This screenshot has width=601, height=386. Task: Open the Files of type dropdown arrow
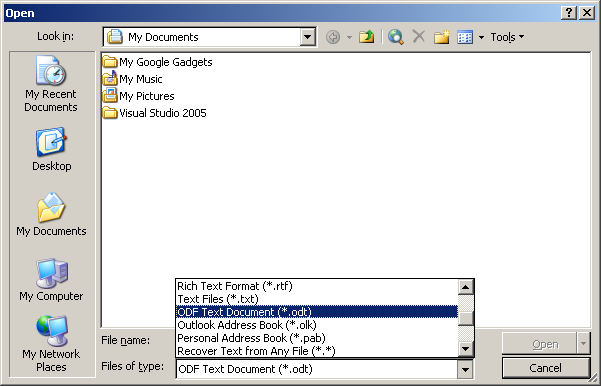[465, 370]
